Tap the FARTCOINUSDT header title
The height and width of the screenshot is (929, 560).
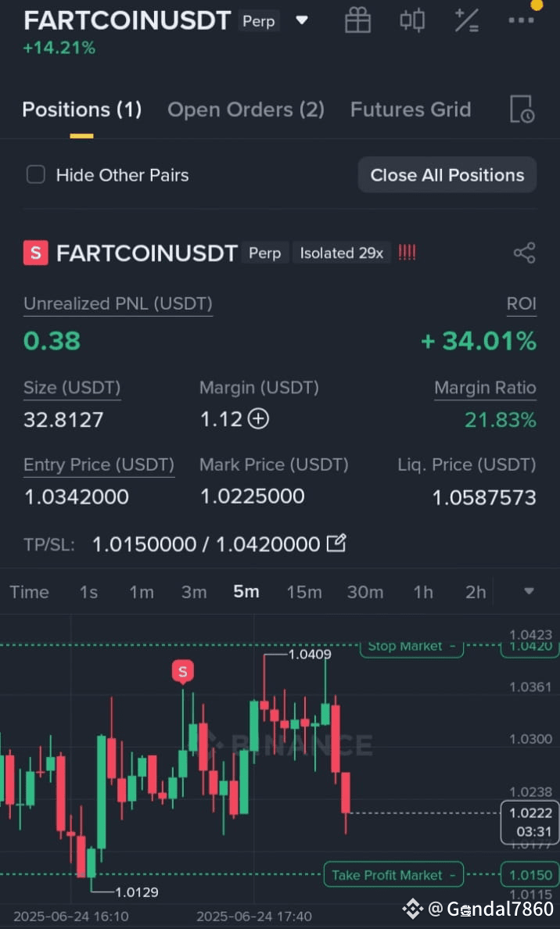[x=127, y=21]
